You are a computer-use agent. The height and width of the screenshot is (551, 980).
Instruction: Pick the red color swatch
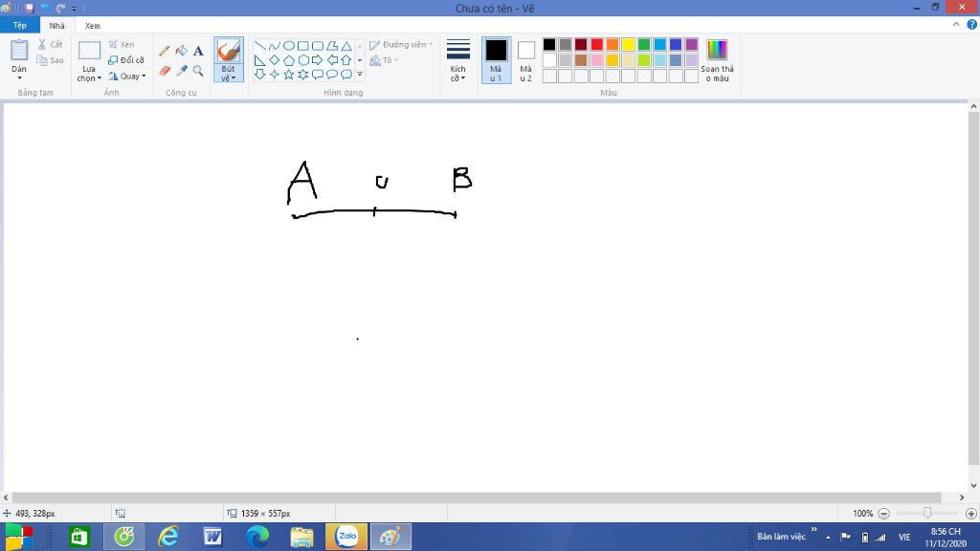597,44
